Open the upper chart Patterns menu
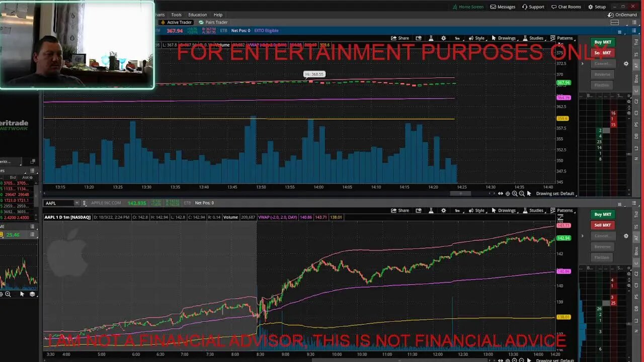Viewport: 644px width, 362px height. point(561,38)
